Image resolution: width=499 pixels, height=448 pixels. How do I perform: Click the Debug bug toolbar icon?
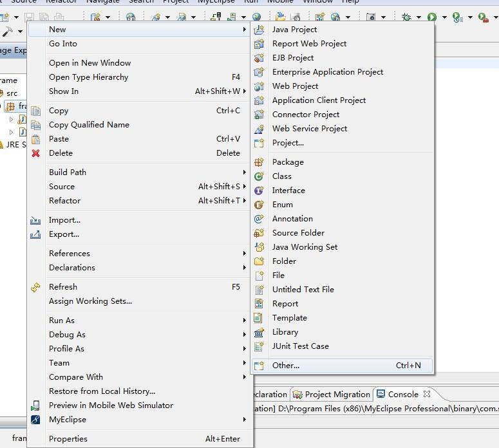(406, 17)
